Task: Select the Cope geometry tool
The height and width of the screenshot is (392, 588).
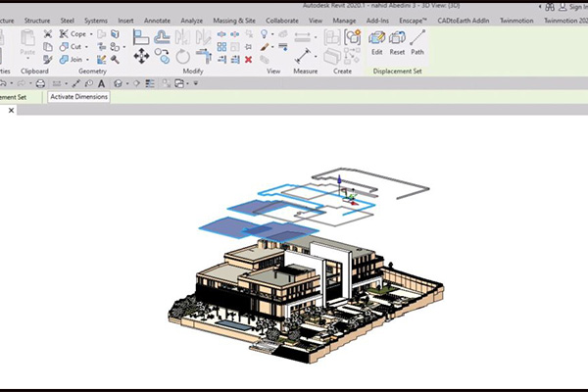Action: click(x=73, y=34)
